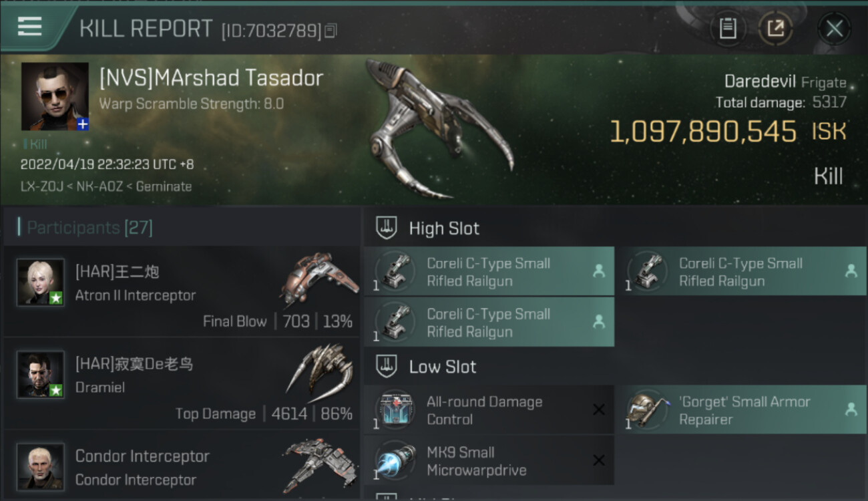Open MArshad Tasador's character portrait
This screenshot has height=501, width=868.
55,96
